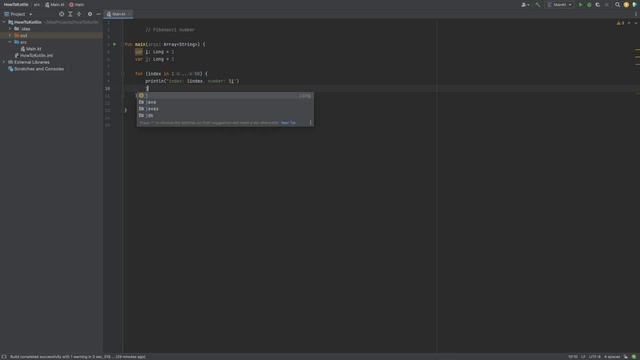Toggle tool window quick access icon in status bar
The width and height of the screenshot is (640, 360).
[4, 357]
